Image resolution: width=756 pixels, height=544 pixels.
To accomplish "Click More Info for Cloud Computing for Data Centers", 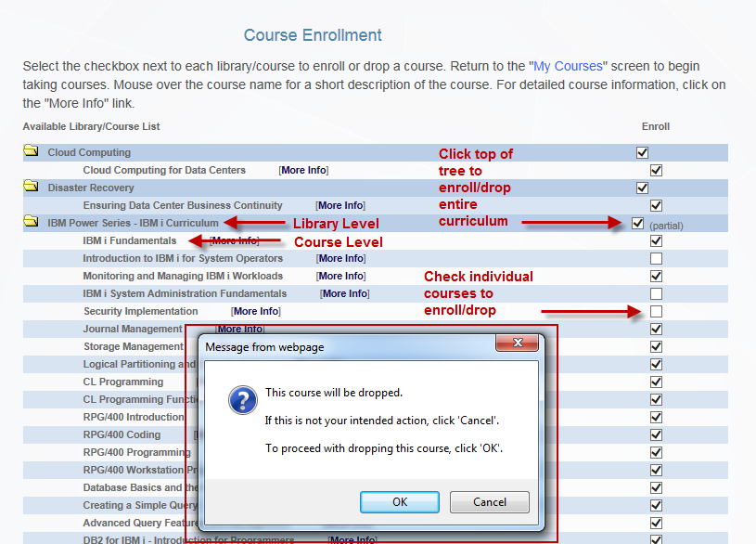I will (302, 170).
